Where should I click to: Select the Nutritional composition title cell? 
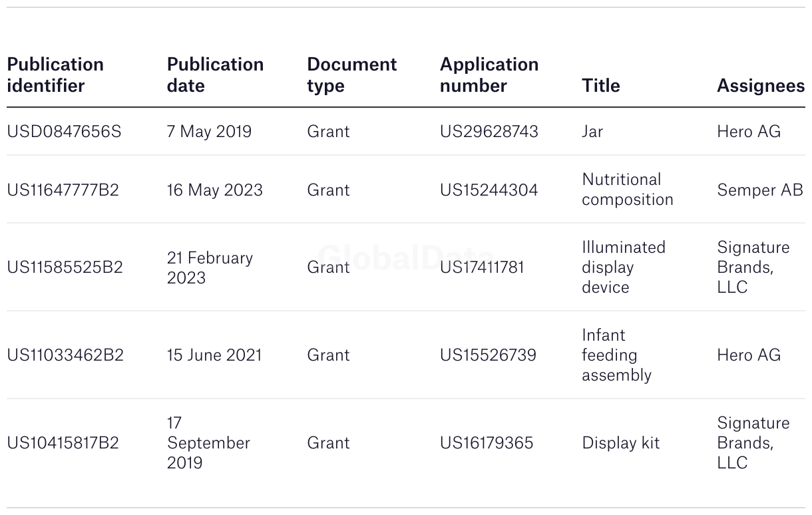coord(628,190)
